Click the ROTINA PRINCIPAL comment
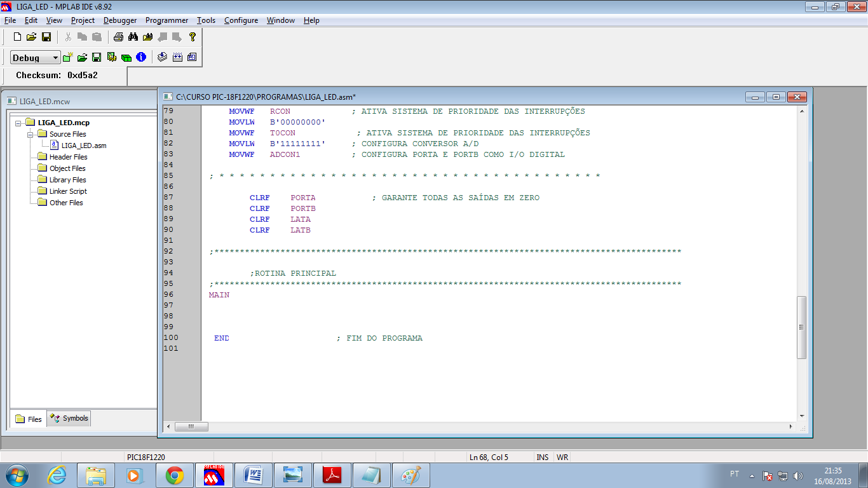Viewport: 868px width, 488px height. click(293, 273)
